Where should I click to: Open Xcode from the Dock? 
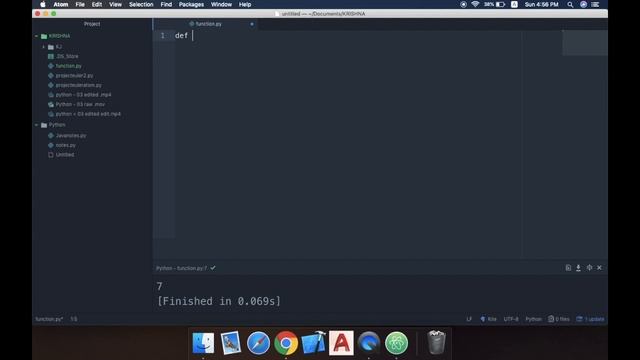[x=313, y=343]
